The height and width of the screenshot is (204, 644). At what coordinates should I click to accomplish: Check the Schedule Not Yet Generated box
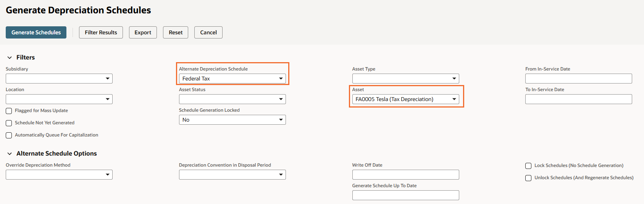(x=9, y=123)
